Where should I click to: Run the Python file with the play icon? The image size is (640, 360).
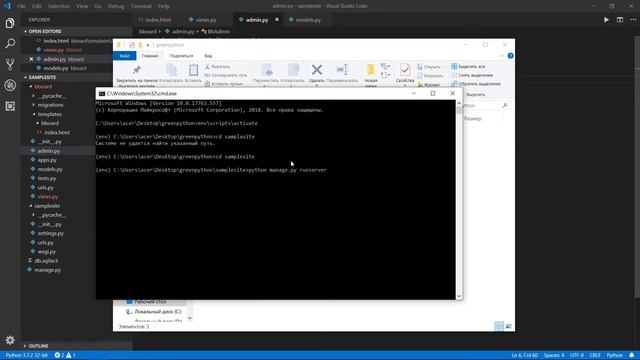pos(606,20)
